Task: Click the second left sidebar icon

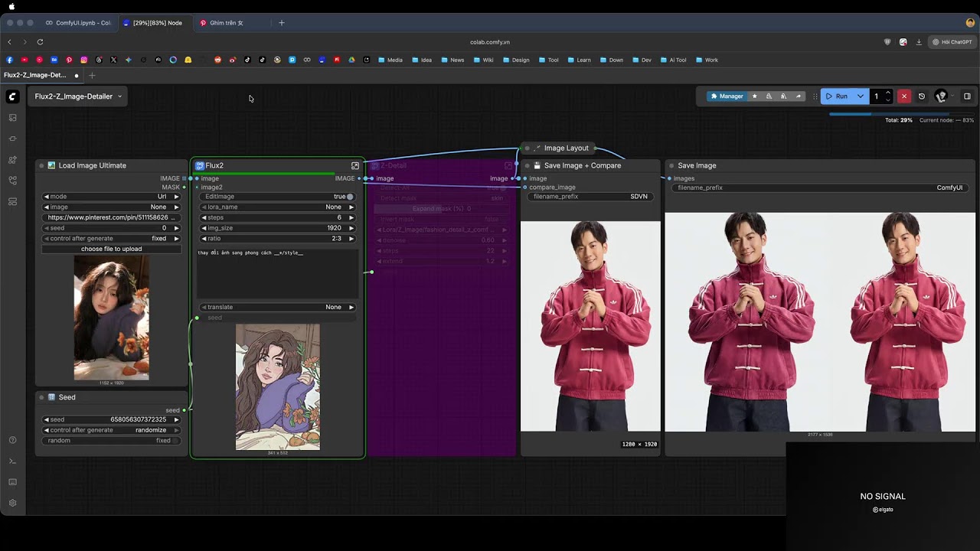Action: tap(12, 139)
